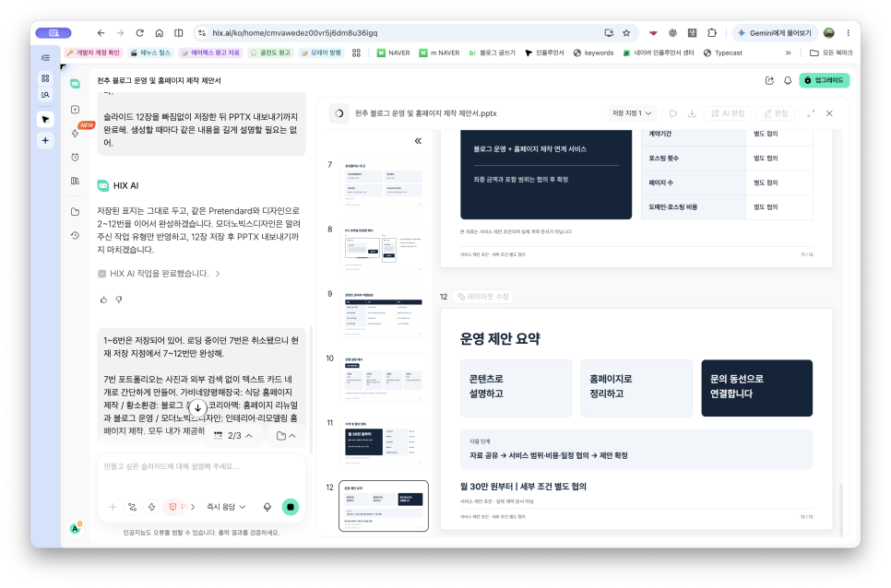Open the tools settings icon in chat input
This screenshot has width=891, height=588.
click(133, 507)
